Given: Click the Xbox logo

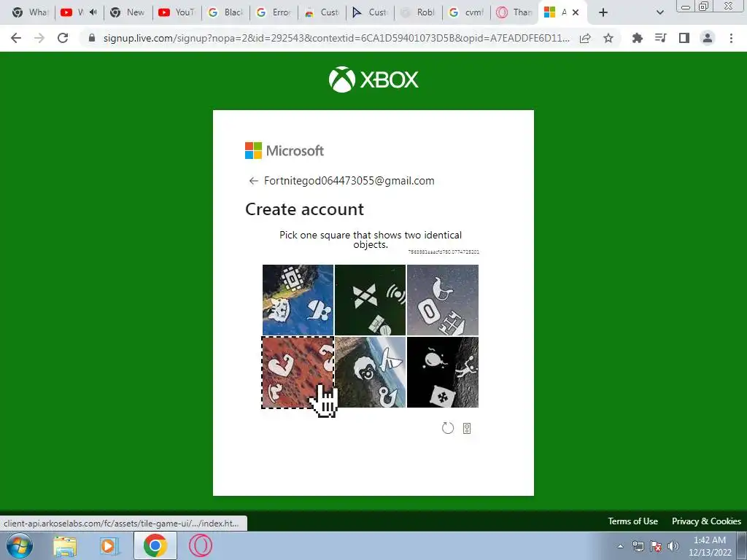Looking at the screenshot, I should [373, 79].
